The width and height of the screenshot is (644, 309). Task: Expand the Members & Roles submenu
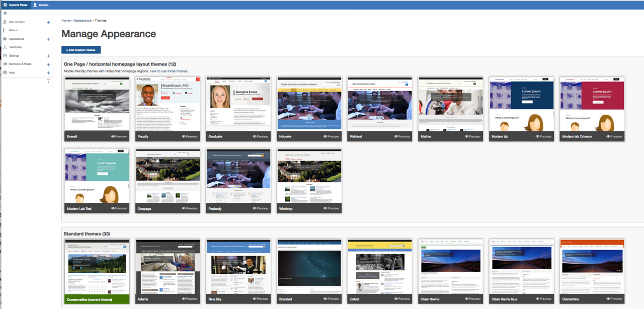(48, 64)
